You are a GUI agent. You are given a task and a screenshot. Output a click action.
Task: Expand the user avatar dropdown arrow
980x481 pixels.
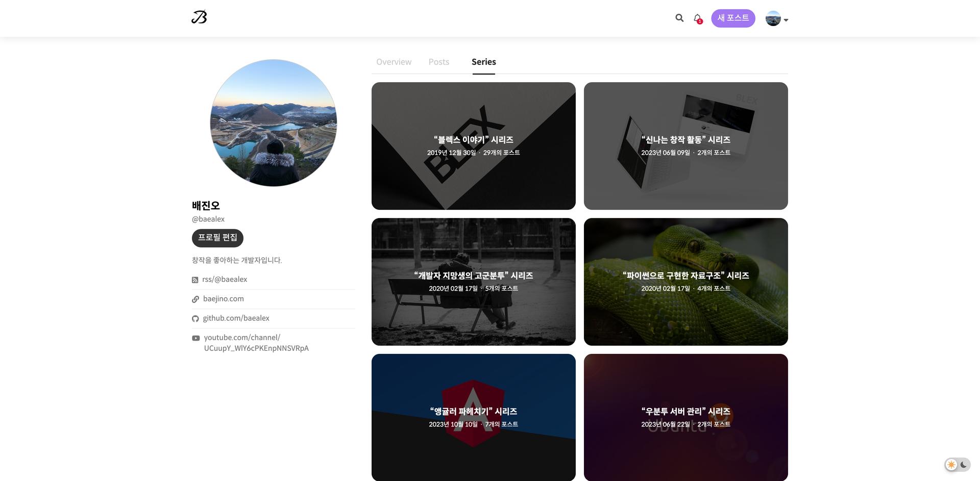point(786,20)
